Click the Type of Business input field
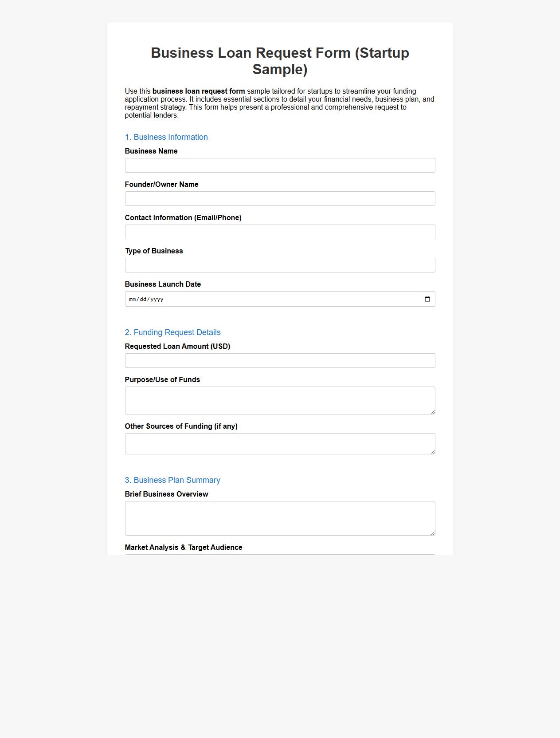This screenshot has height=738, width=560. (x=280, y=265)
